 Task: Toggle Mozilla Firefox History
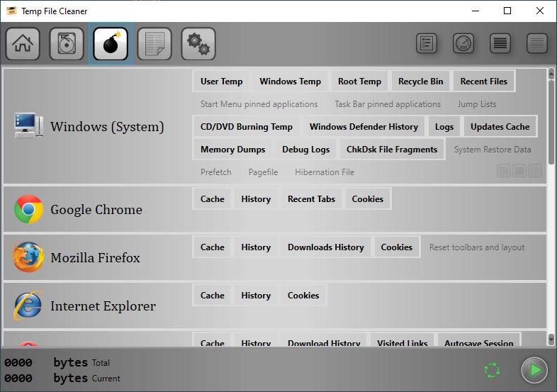pyautogui.click(x=256, y=247)
